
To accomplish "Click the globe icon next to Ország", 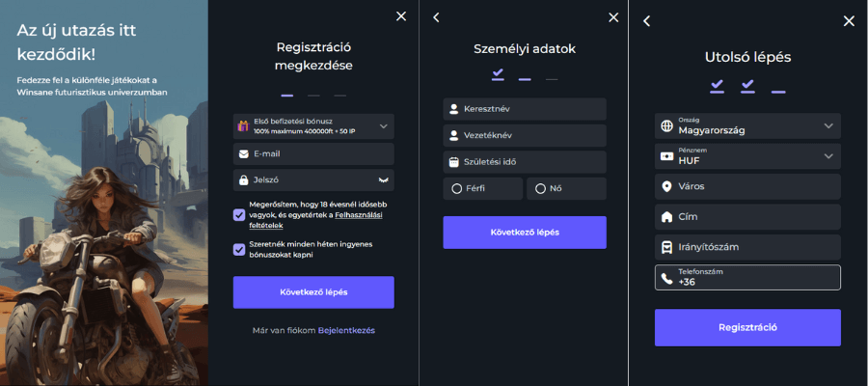I will point(665,126).
